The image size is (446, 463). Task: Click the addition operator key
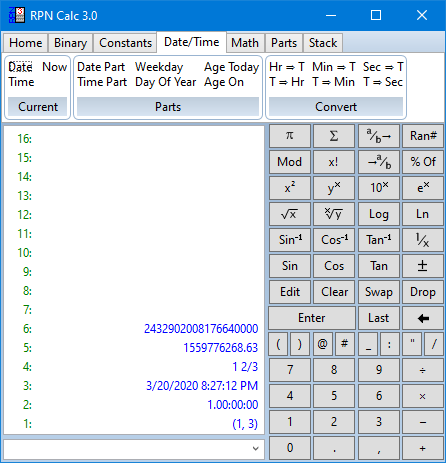[x=423, y=448]
